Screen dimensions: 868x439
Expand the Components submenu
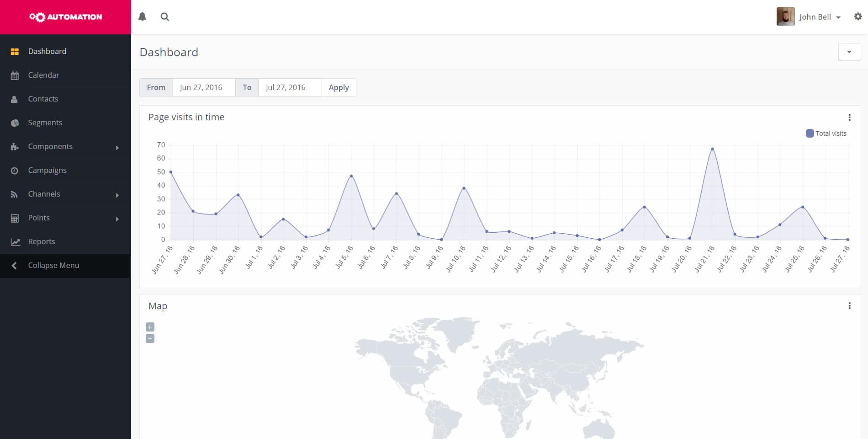point(65,146)
